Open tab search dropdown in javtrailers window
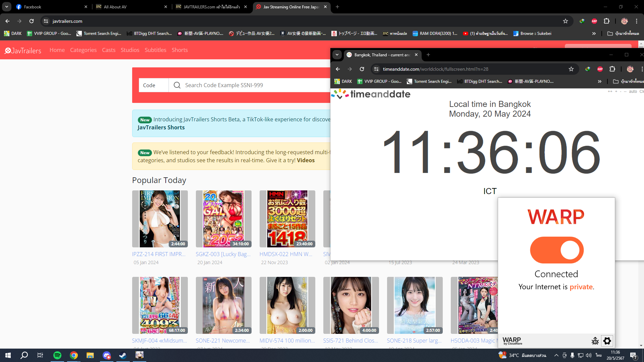 point(7,7)
